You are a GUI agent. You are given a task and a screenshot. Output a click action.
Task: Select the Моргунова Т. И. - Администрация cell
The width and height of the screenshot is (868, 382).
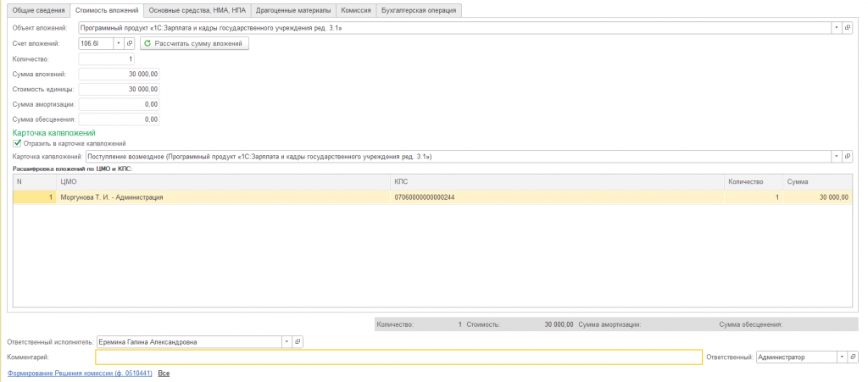(223, 197)
